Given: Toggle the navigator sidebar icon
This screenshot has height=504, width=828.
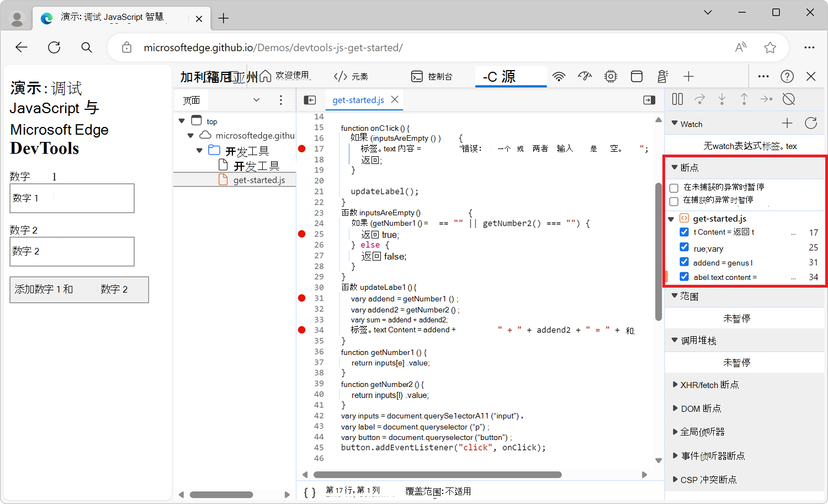Looking at the screenshot, I should point(310,100).
